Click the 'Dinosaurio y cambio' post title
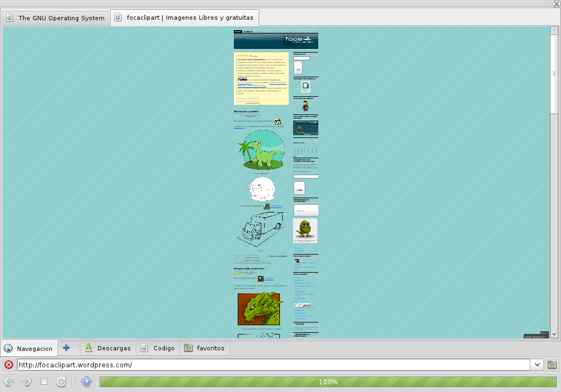 (247, 111)
